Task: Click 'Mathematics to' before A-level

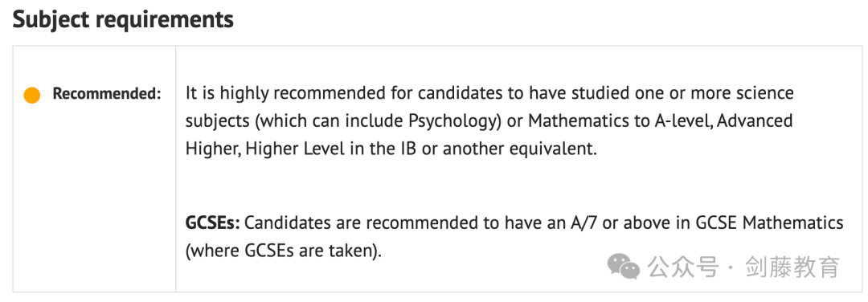Action: pos(587,121)
